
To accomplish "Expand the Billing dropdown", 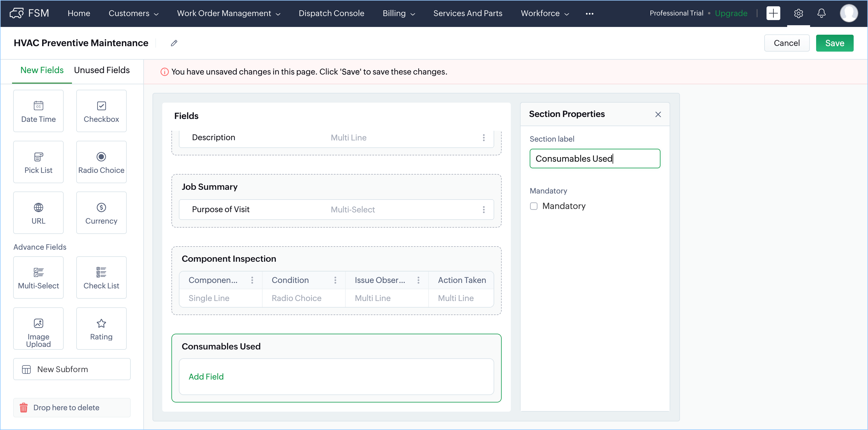I will coord(399,13).
